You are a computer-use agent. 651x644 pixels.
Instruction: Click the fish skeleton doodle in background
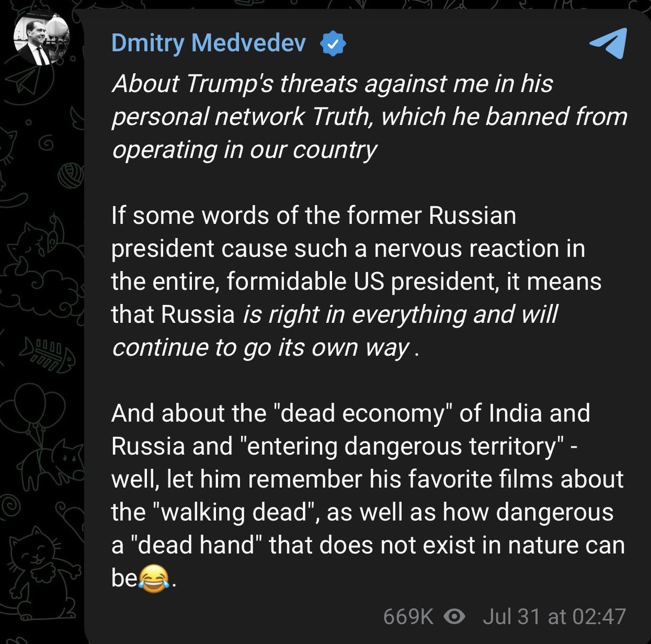(48, 353)
